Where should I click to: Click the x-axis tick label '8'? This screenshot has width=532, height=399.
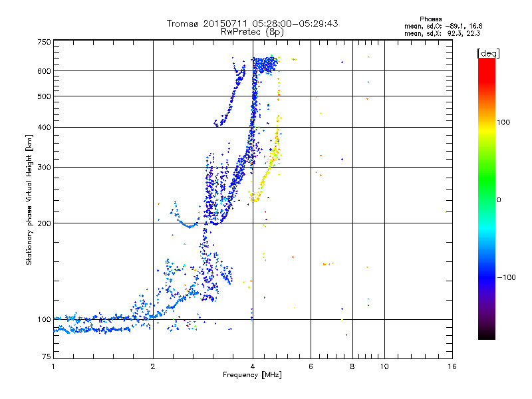pyautogui.click(x=352, y=366)
